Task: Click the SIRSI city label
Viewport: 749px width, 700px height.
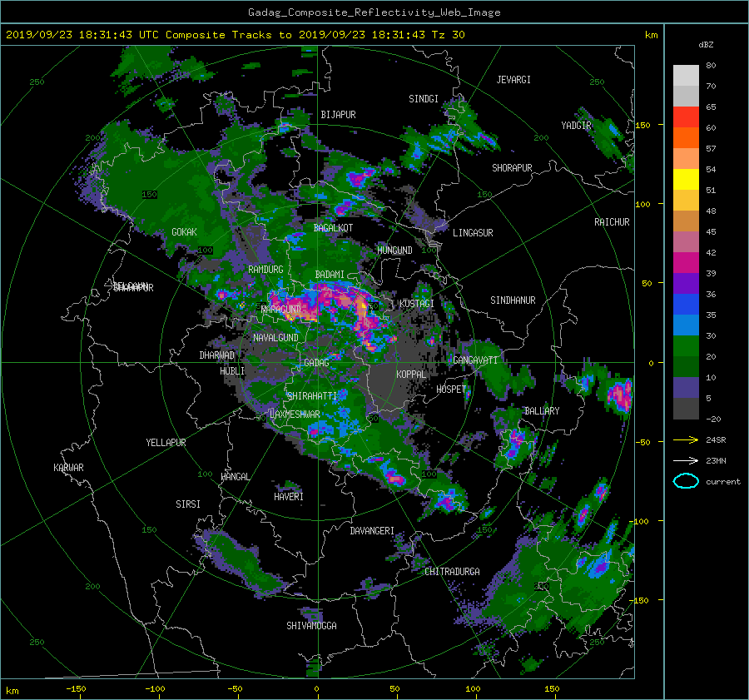Action: click(188, 504)
